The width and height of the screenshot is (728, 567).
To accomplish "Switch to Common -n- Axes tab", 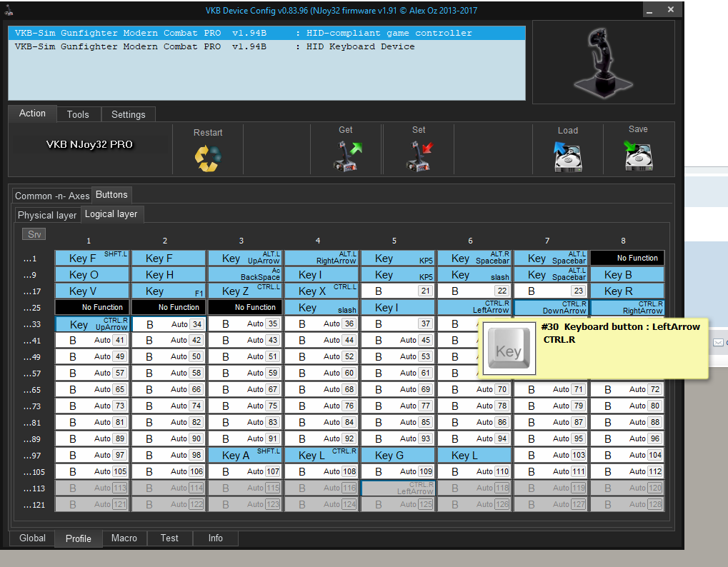I will (x=52, y=196).
